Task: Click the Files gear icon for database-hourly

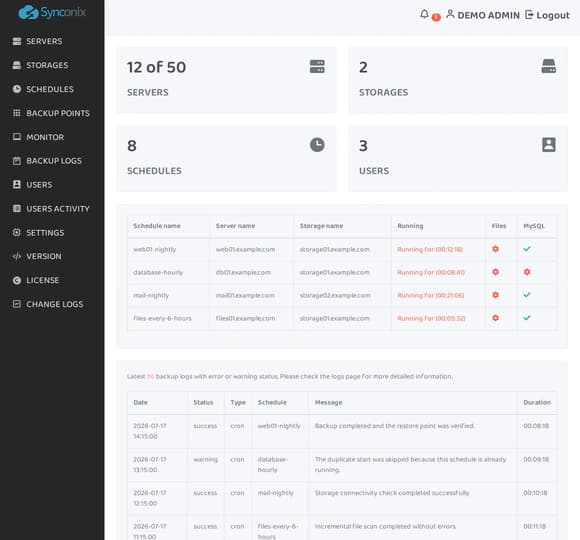Action: (496, 272)
